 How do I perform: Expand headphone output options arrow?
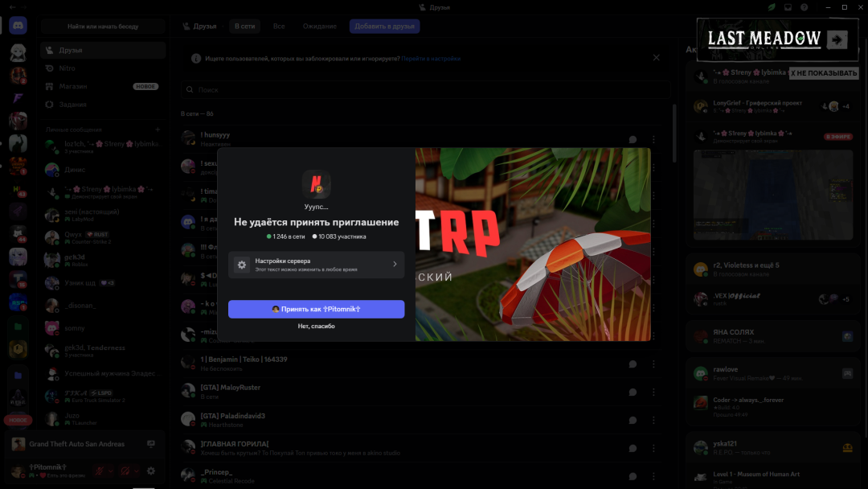137,471
